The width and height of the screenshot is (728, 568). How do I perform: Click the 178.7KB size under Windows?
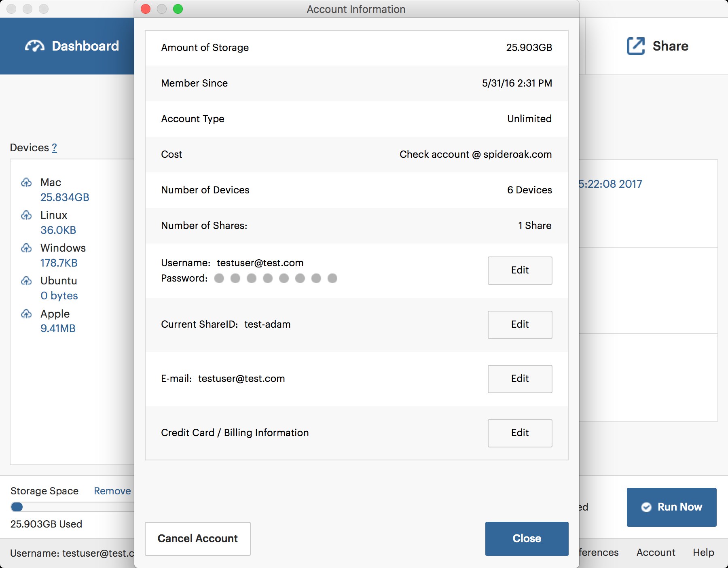(59, 263)
